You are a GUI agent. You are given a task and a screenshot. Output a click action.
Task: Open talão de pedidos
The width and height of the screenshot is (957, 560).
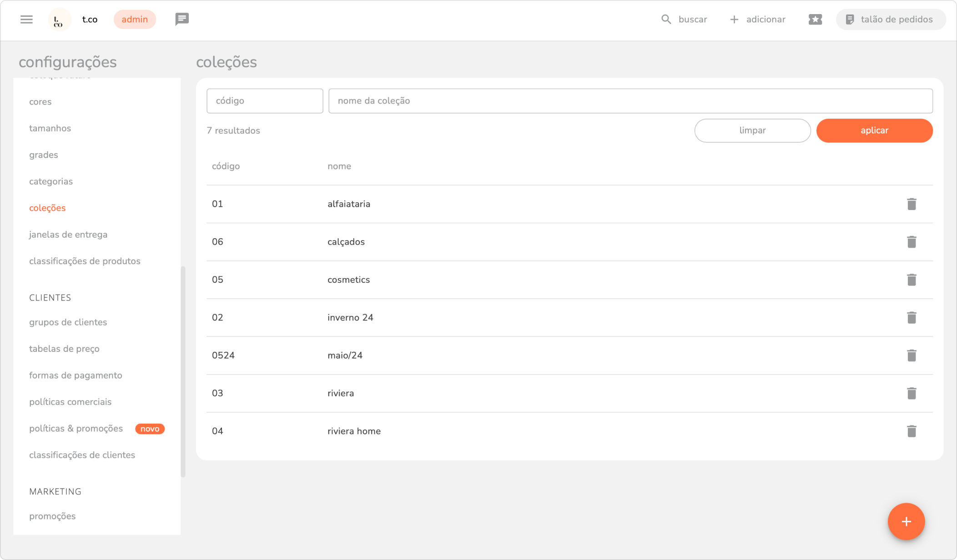click(x=890, y=20)
